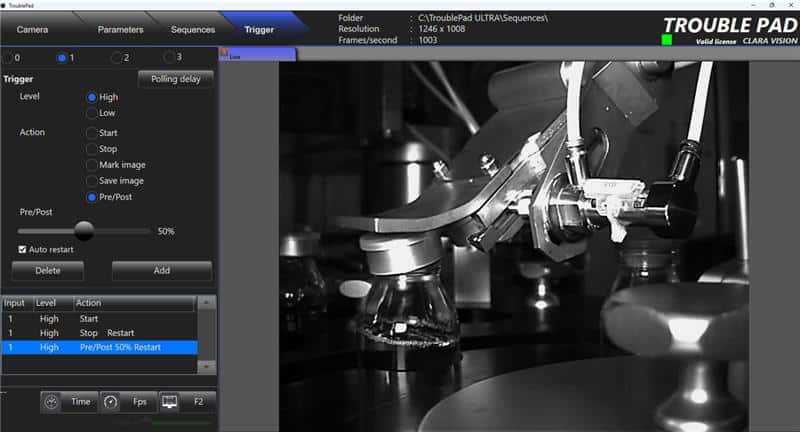Click the gauge icon next to Fps
Image resolution: width=800 pixels, height=432 pixels.
111,402
